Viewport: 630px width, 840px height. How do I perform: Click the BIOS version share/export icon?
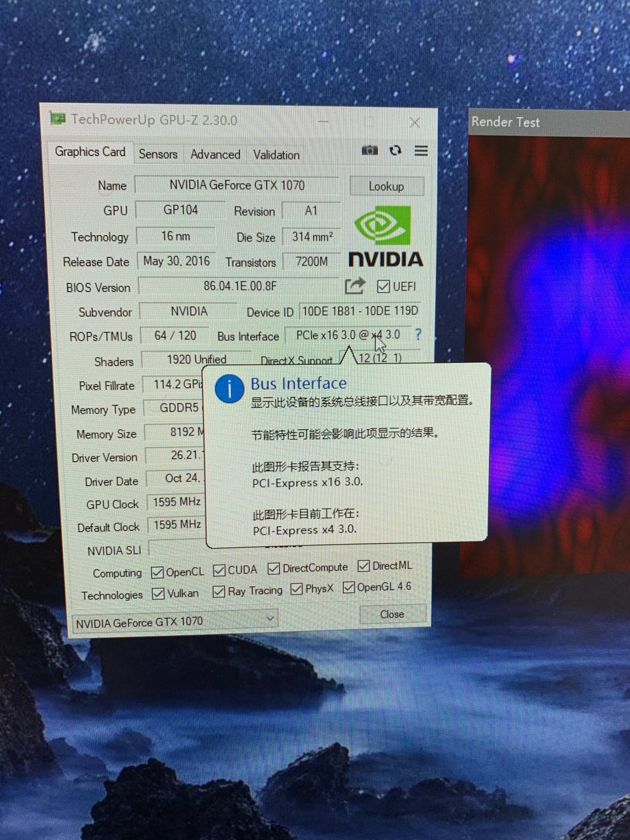click(x=354, y=285)
